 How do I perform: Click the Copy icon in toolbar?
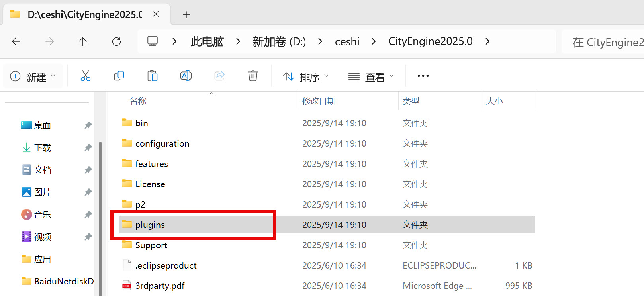point(119,76)
